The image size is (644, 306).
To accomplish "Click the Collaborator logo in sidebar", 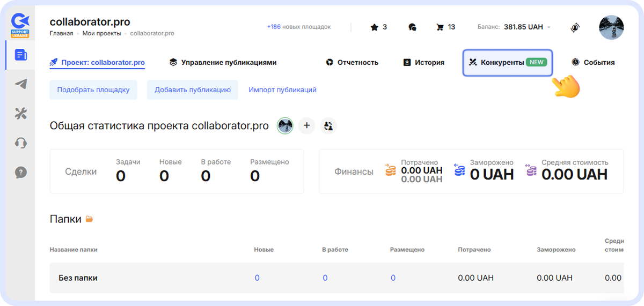I will point(20,25).
